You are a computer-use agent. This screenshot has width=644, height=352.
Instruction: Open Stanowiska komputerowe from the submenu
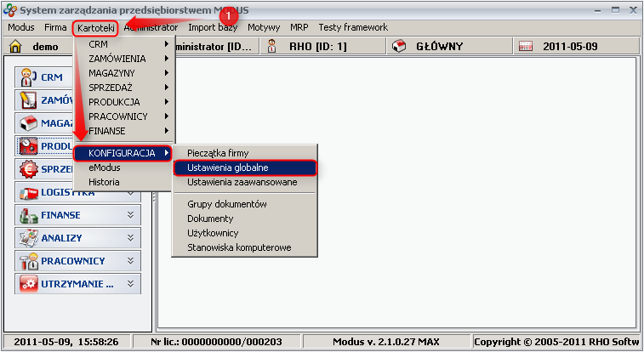(245, 247)
